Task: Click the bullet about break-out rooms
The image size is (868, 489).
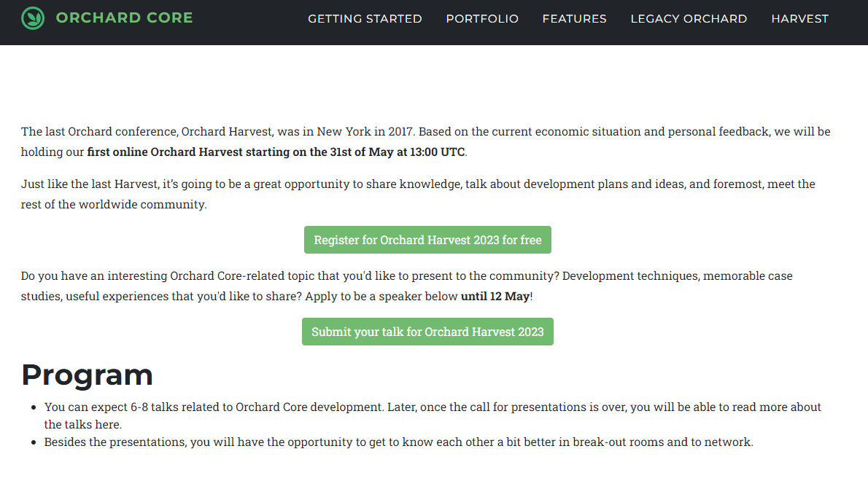Action: coord(398,442)
